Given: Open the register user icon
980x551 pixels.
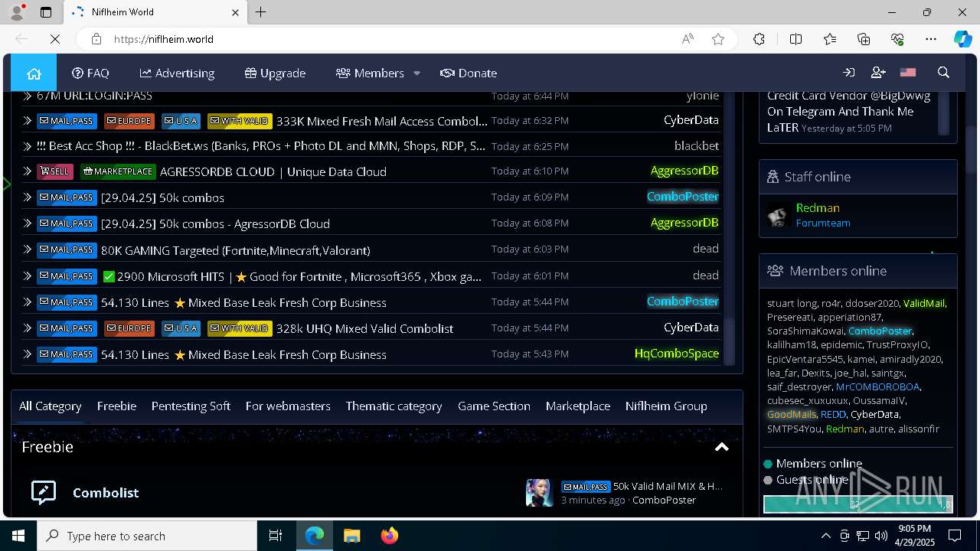Looking at the screenshot, I should pos(878,73).
